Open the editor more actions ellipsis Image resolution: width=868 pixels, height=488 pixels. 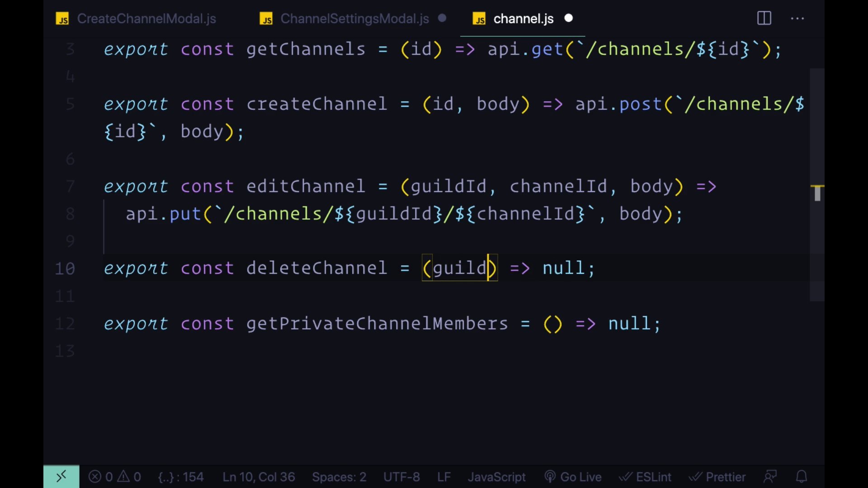(797, 19)
